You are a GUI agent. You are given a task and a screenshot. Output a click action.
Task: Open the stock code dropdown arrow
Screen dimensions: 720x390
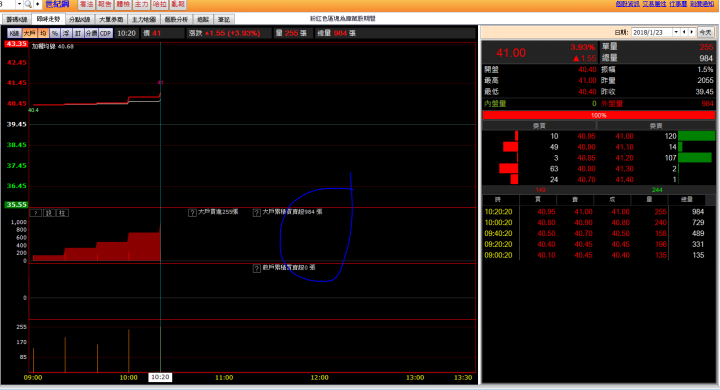click(19, 4)
